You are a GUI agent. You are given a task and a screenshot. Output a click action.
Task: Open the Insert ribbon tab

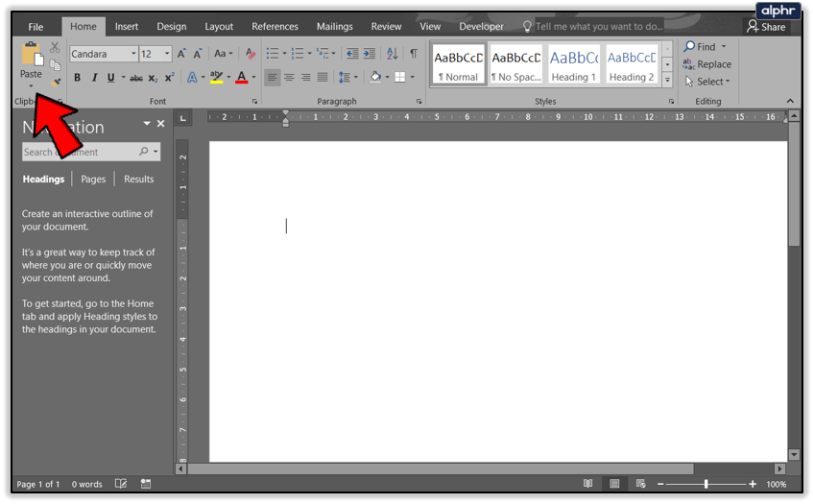coord(125,27)
